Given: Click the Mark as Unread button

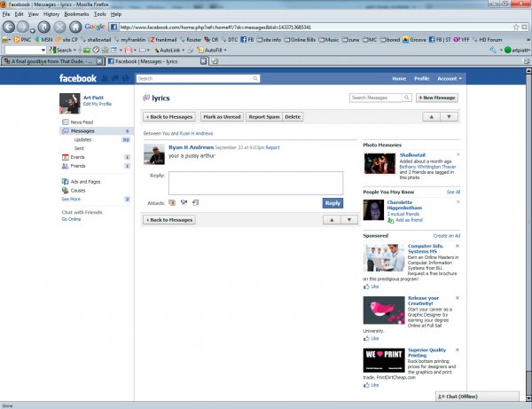Looking at the screenshot, I should click(222, 116).
